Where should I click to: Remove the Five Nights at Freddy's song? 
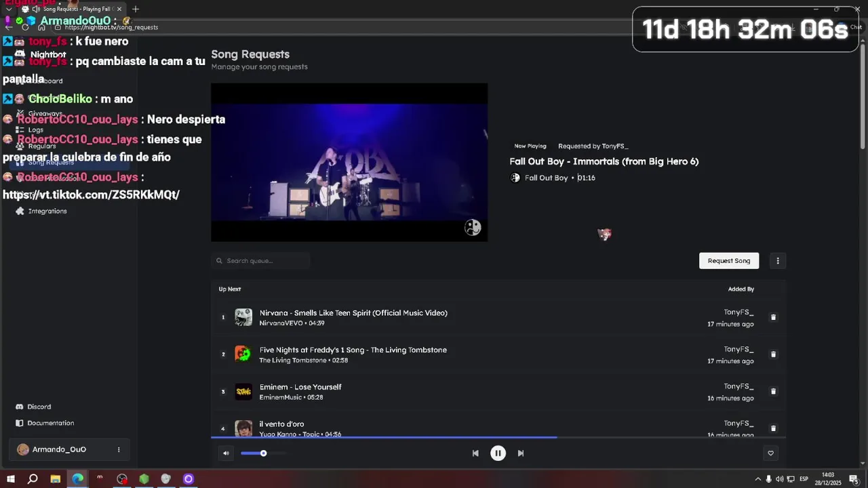[773, 354]
